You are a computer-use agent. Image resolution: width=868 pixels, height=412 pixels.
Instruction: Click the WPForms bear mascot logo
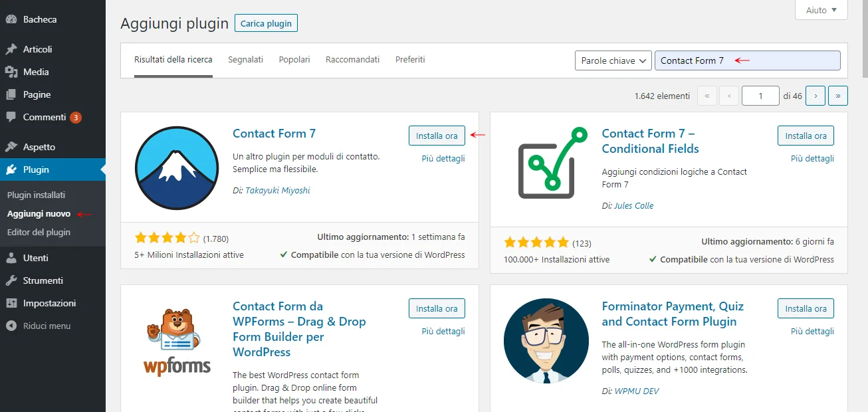click(177, 342)
